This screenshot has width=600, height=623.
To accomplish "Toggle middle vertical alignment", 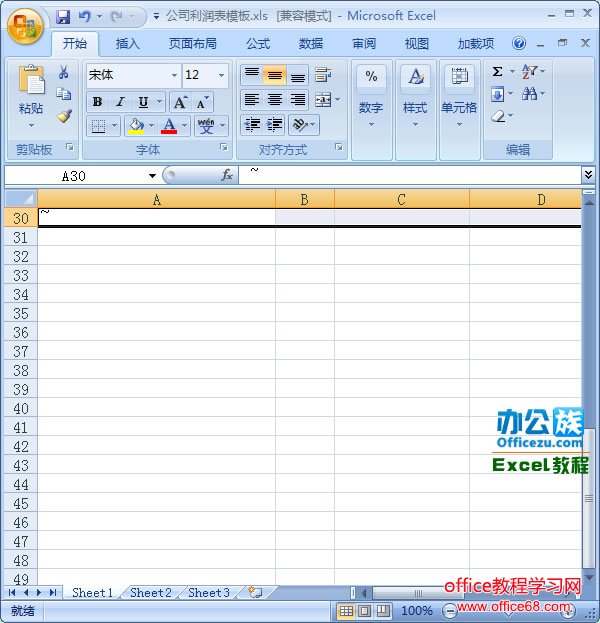I will click(x=275, y=75).
